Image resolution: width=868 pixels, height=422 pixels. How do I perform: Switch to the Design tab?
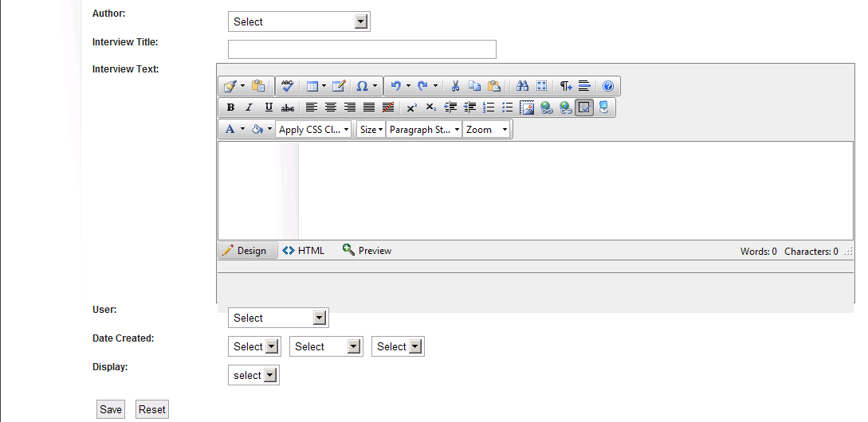click(248, 251)
